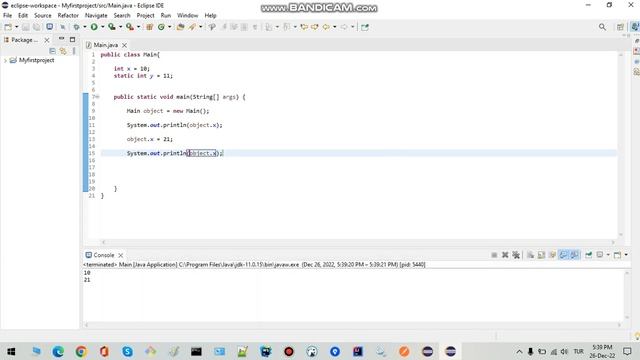
Task: Open the Project menu
Action: click(145, 16)
